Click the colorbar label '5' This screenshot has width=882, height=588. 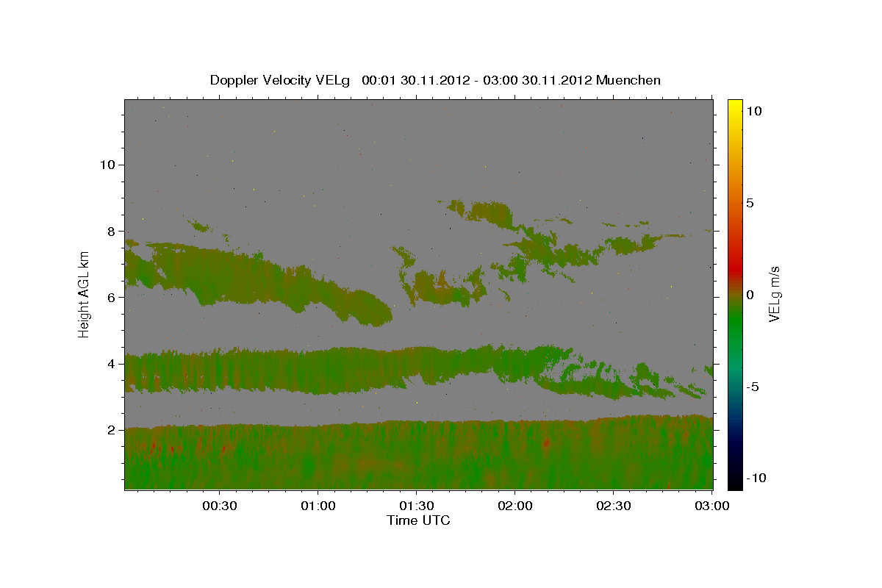(x=749, y=203)
